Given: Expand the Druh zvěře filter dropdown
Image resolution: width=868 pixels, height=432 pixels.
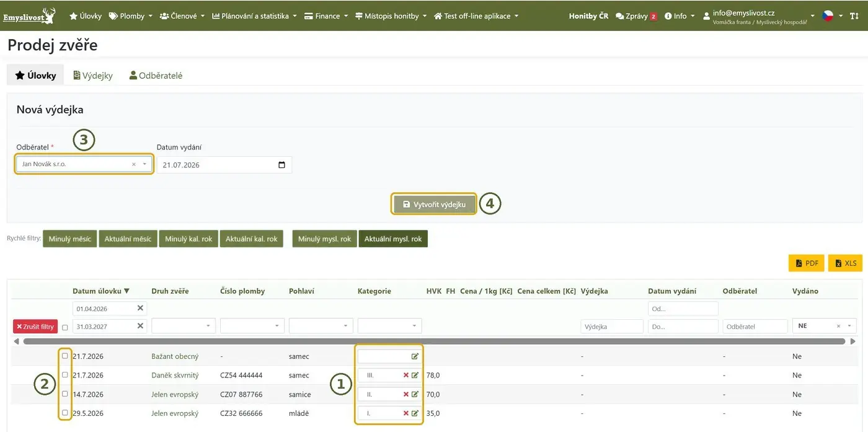Looking at the screenshot, I should [x=184, y=326].
